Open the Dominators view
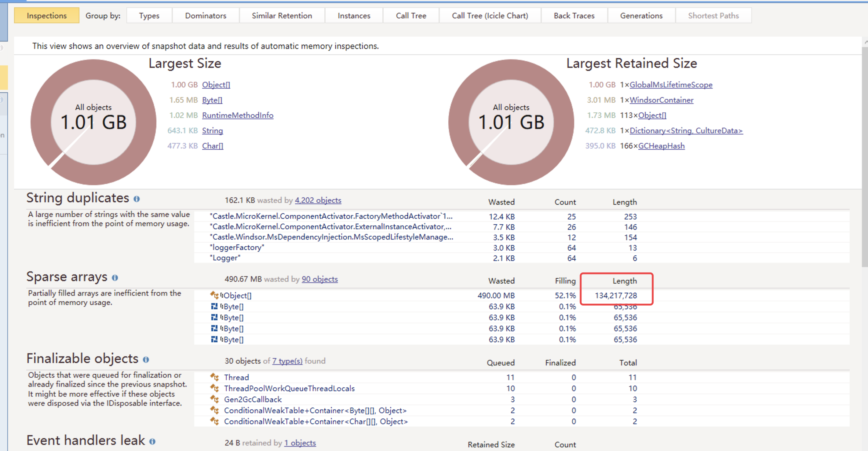868x451 pixels. pyautogui.click(x=206, y=15)
